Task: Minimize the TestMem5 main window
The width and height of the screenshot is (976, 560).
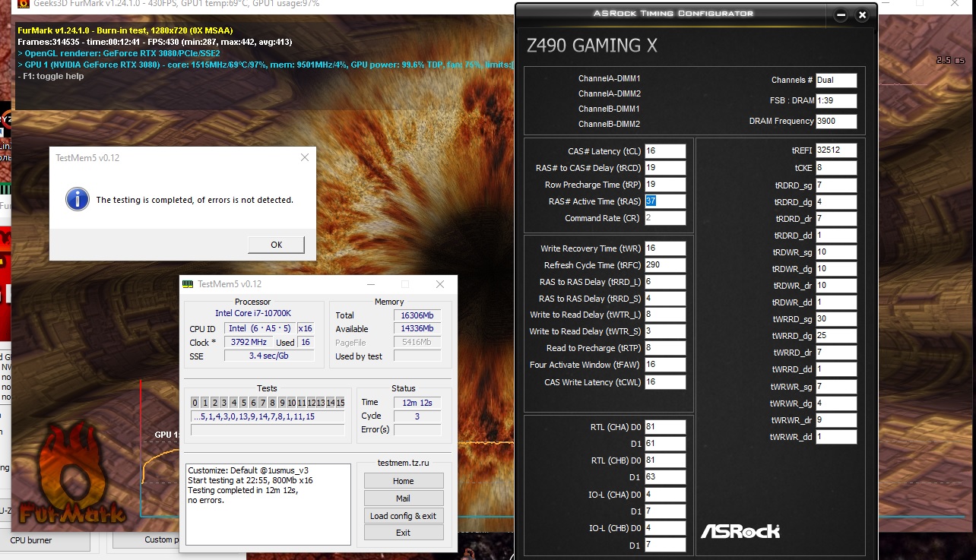Action: click(x=370, y=284)
